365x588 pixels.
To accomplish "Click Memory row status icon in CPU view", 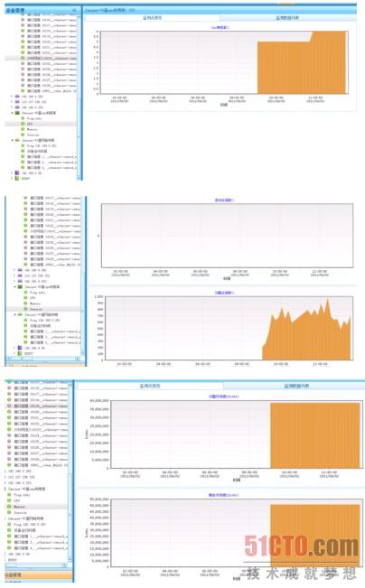I will coord(23,129).
